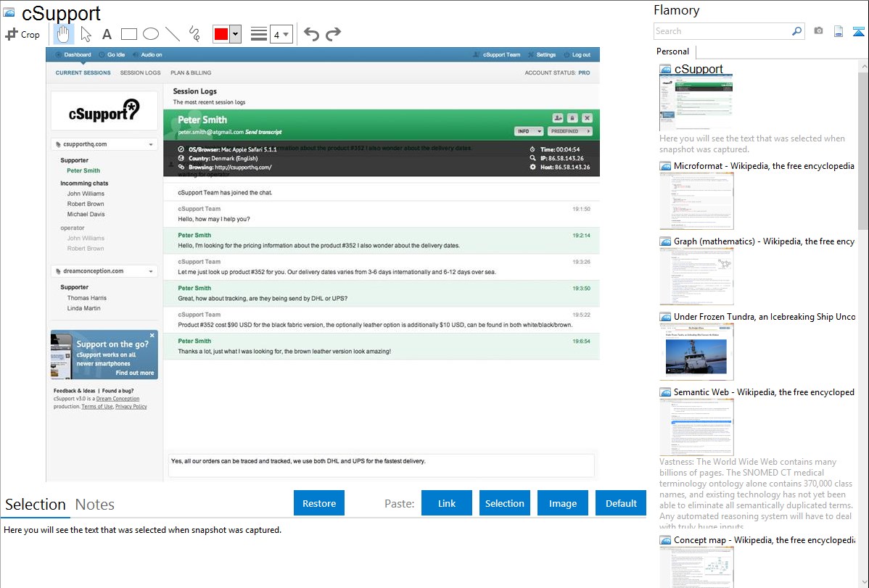The width and height of the screenshot is (869, 588).
Task: Choose the freehand drawing tool
Action: pos(194,34)
